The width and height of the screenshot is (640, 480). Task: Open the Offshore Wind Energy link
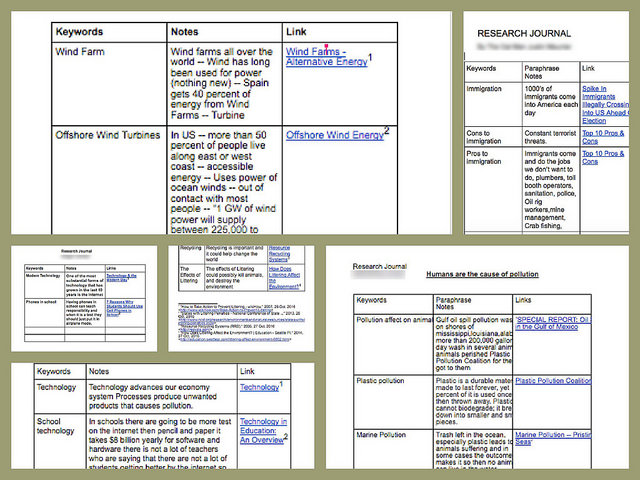coord(335,135)
